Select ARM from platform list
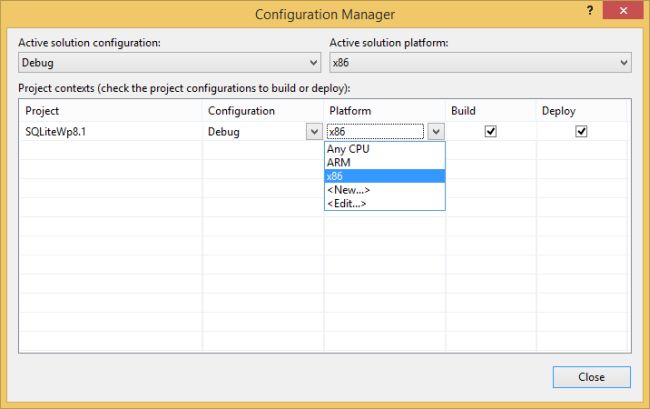 [x=338, y=162]
